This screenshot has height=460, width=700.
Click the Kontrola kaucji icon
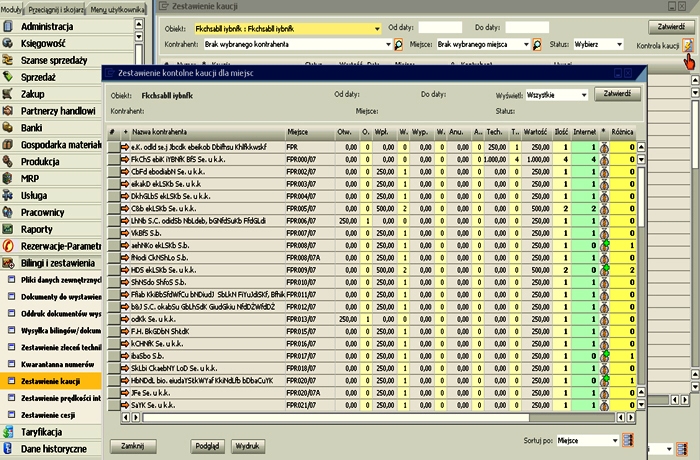688,45
